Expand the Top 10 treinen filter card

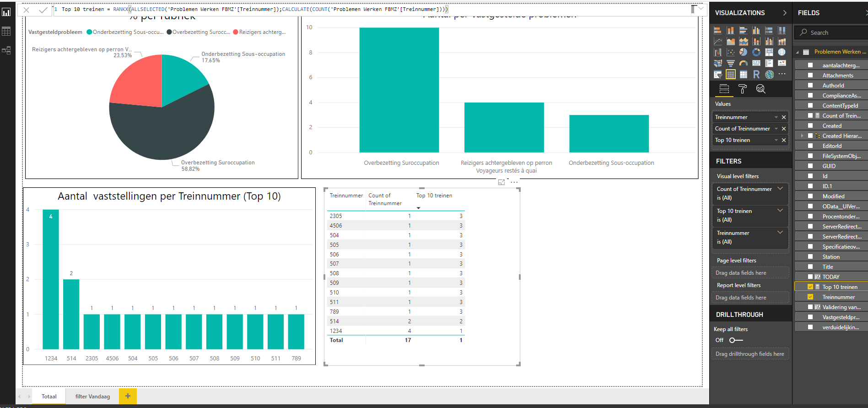pos(780,211)
